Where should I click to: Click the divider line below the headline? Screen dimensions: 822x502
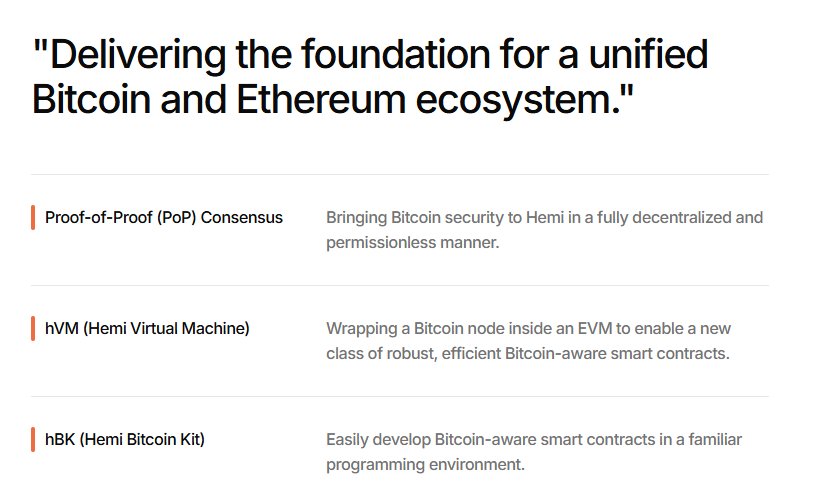[x=400, y=175]
